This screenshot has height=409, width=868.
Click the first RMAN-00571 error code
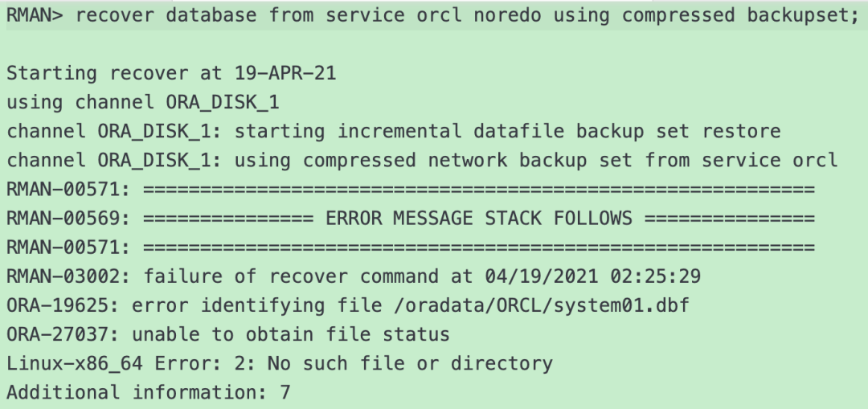click(68, 190)
